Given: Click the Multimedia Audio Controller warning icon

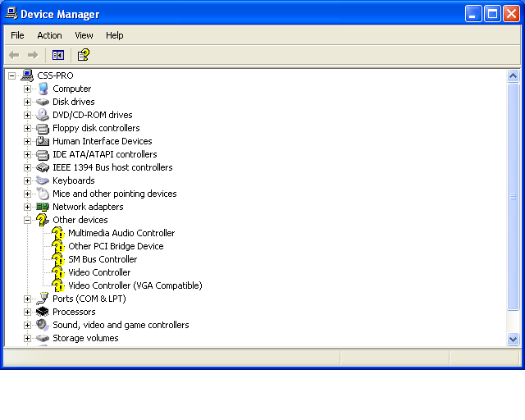Looking at the screenshot, I should coord(58,233).
